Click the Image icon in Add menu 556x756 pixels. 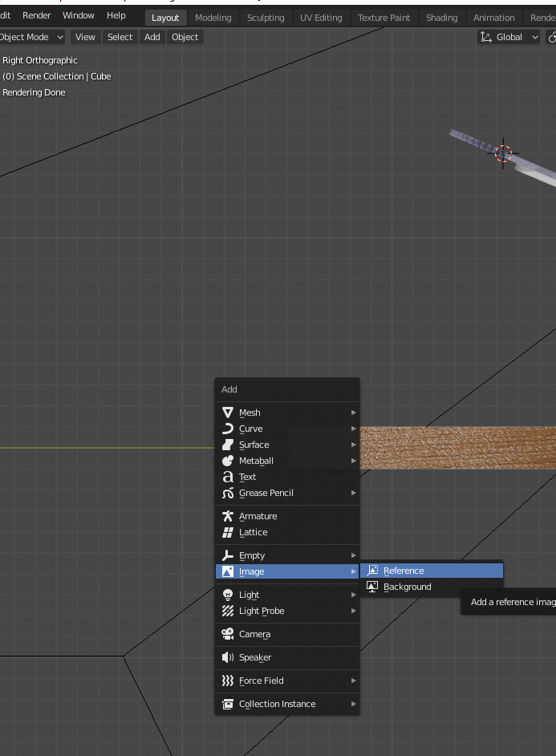[x=228, y=571]
